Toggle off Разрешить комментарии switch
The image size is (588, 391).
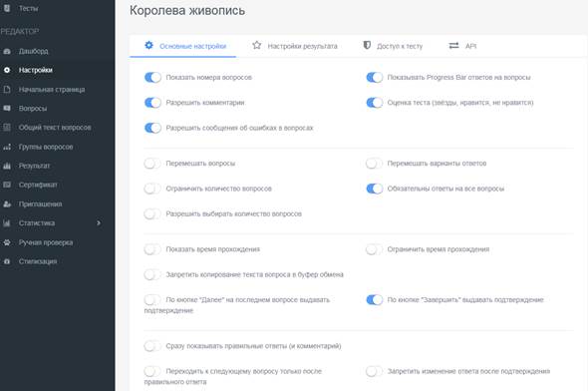(x=152, y=103)
